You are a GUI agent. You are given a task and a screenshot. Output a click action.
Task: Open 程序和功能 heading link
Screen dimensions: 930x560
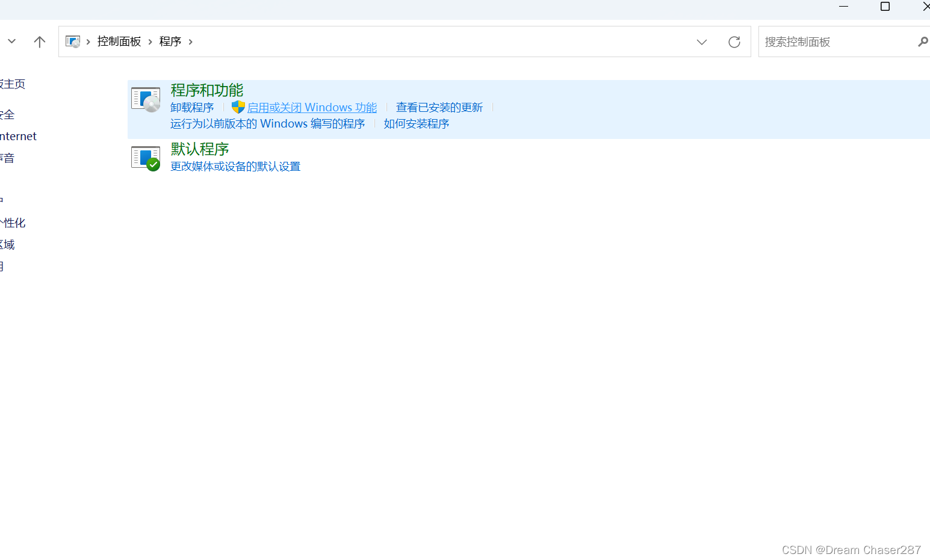click(x=207, y=90)
